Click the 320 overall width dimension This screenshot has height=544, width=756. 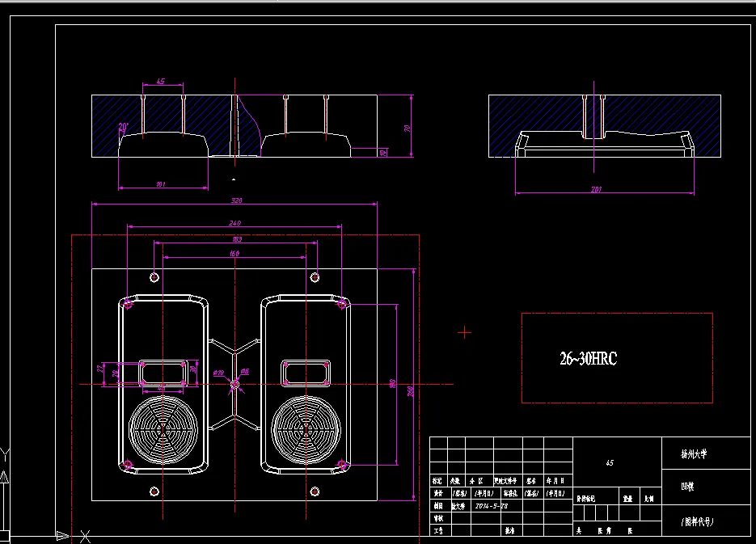pos(236,200)
